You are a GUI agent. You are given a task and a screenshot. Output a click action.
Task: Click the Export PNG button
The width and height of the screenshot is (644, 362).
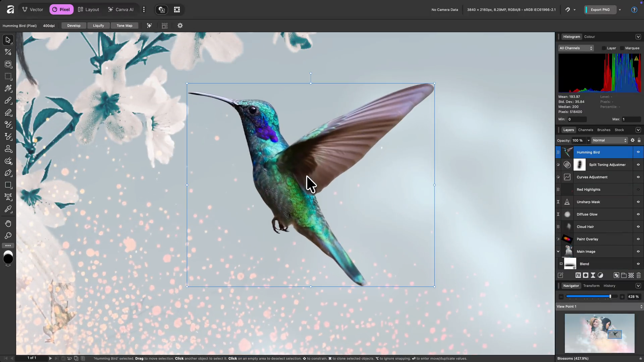click(x=600, y=9)
